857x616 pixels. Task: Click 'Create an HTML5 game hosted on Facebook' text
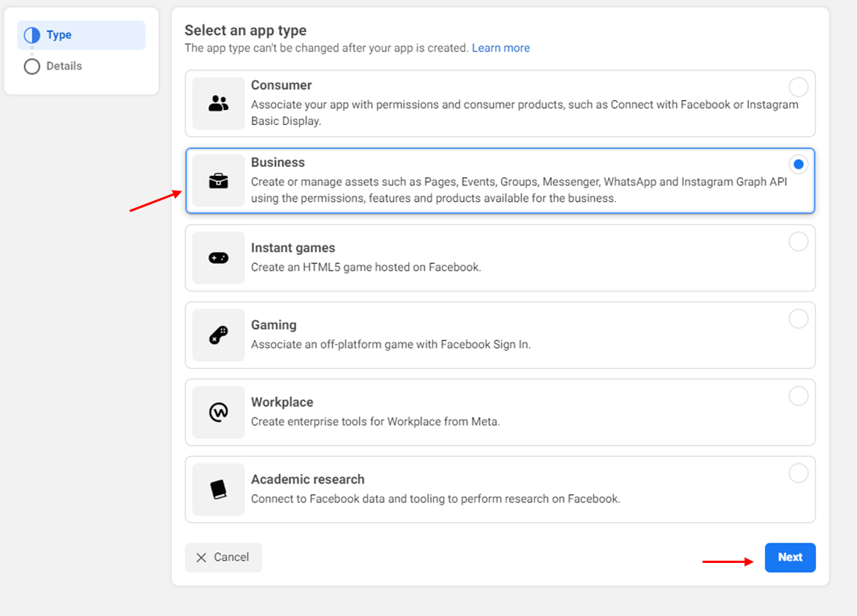point(366,268)
